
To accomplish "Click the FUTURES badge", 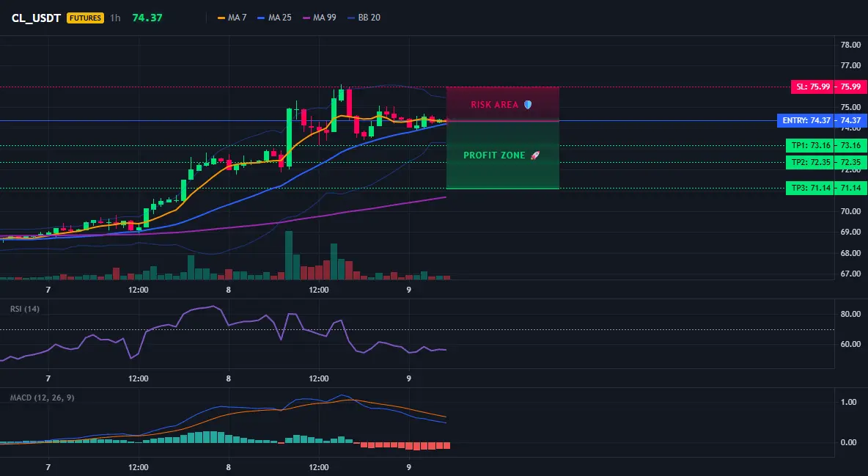I will pyautogui.click(x=85, y=18).
